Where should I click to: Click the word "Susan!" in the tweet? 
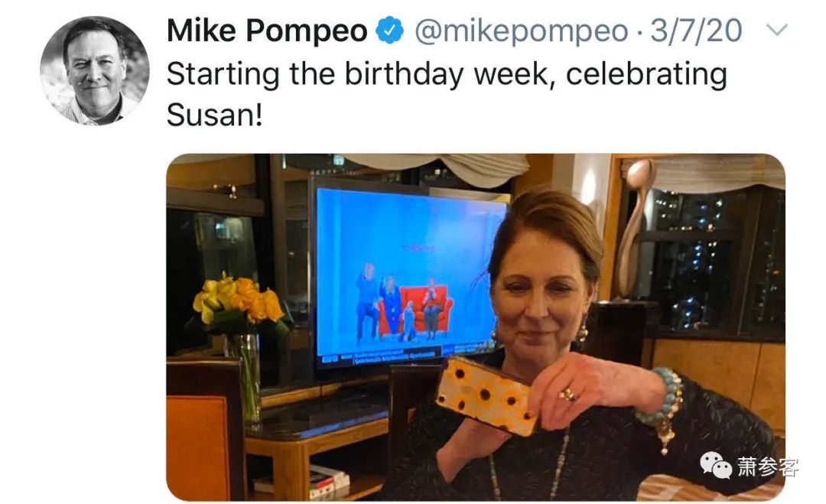[x=214, y=114]
